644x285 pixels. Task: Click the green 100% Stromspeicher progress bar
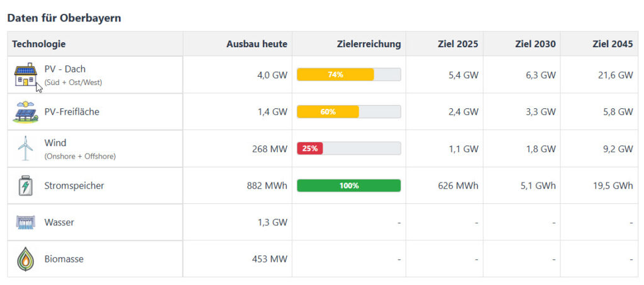tap(348, 186)
